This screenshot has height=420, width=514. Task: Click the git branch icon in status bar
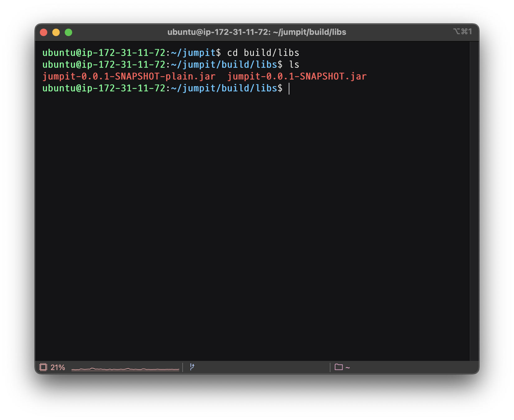pyautogui.click(x=192, y=367)
